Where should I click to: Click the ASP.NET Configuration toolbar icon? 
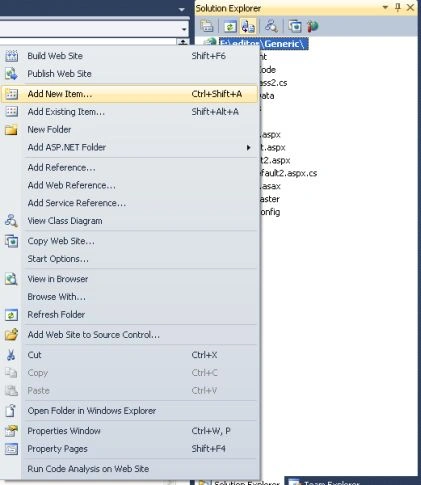coord(312,26)
